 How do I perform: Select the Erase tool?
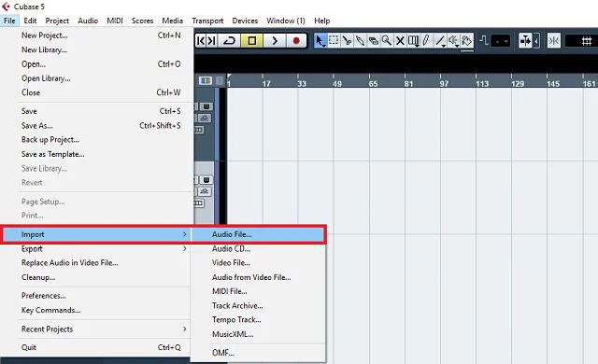point(374,40)
